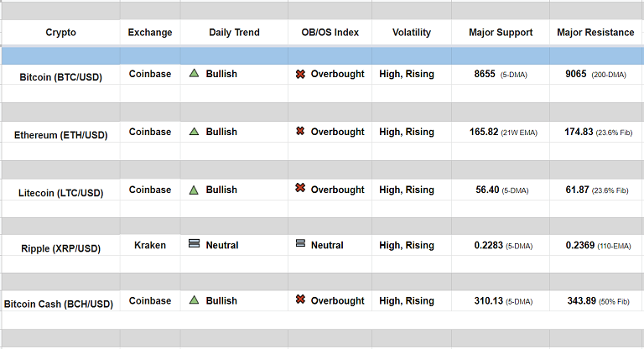This screenshot has height=349, width=644.
Task: Click Bitcoin's red overbought X icon
Action: coord(300,74)
